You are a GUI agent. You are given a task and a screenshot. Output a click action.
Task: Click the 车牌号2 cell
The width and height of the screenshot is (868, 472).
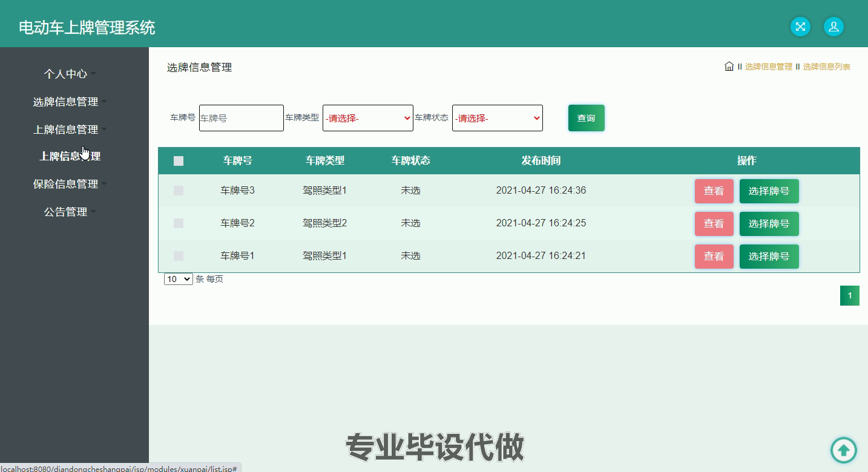[237, 223]
